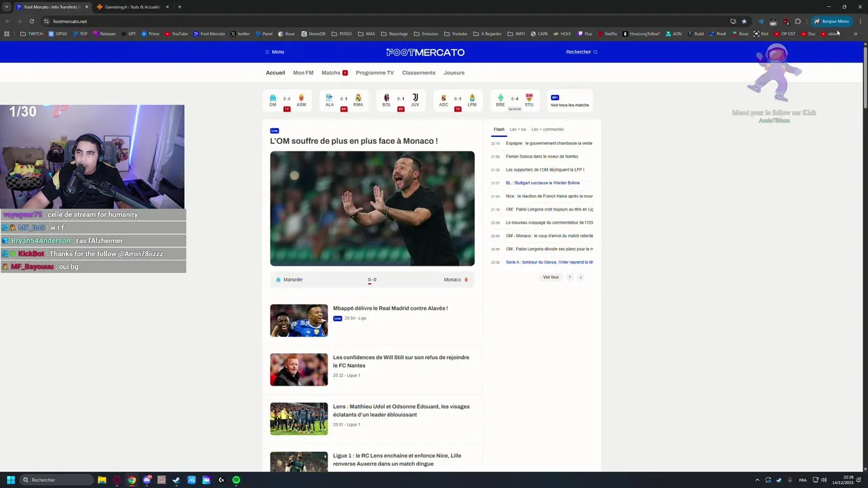
Task: Click the Will Still article thumbnail
Action: 299,370
